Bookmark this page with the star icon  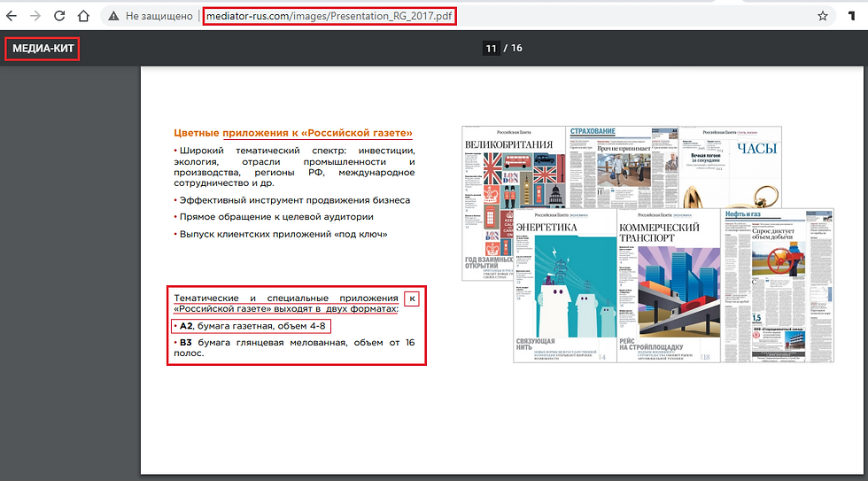[x=823, y=16]
